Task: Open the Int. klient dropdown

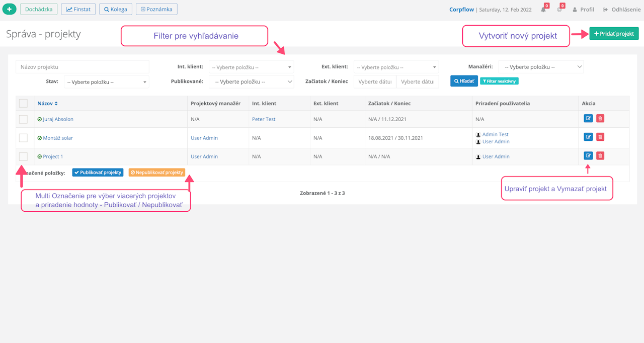Action: click(x=251, y=67)
